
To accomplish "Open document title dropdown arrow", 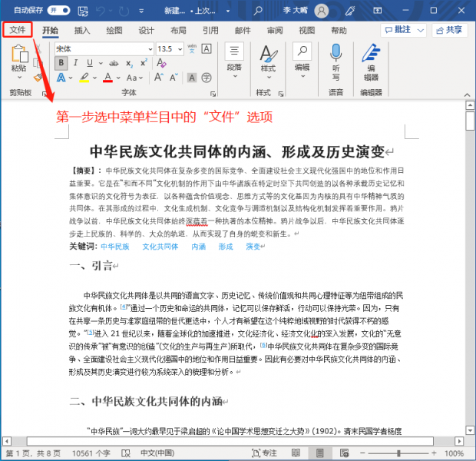I will [x=228, y=12].
